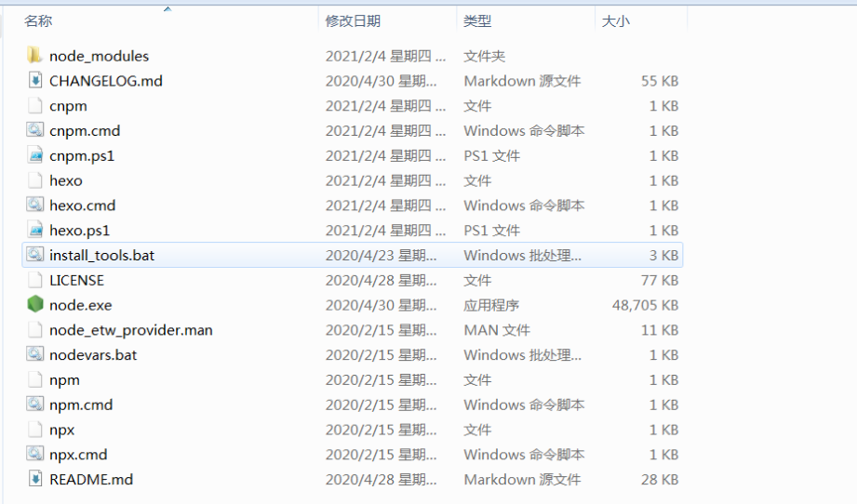Screen dimensions: 857x504
Task: Select the npm.cmd file name
Action: pos(81,405)
